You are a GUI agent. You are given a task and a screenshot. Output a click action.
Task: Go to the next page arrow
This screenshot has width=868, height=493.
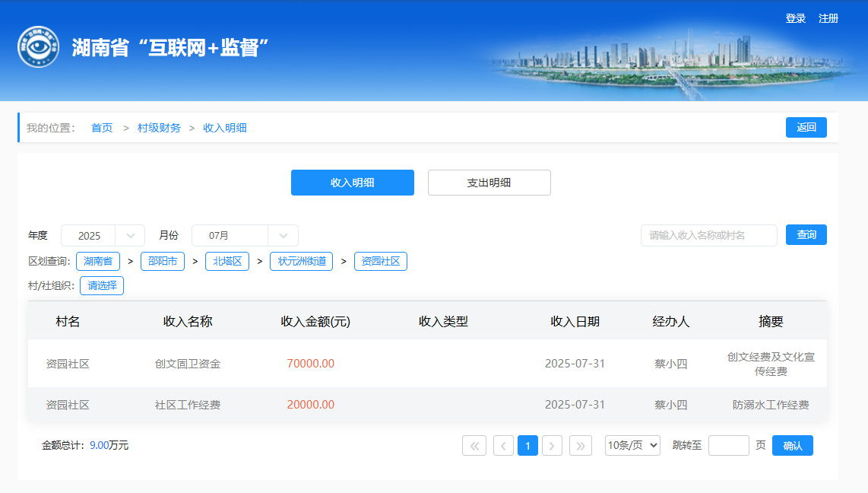pos(552,446)
